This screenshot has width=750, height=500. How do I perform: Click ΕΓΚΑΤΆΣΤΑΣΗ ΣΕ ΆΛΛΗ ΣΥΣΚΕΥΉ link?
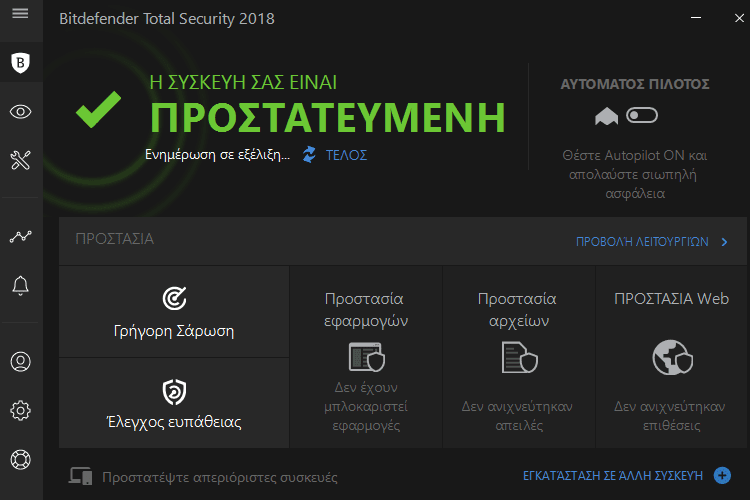(x=613, y=476)
